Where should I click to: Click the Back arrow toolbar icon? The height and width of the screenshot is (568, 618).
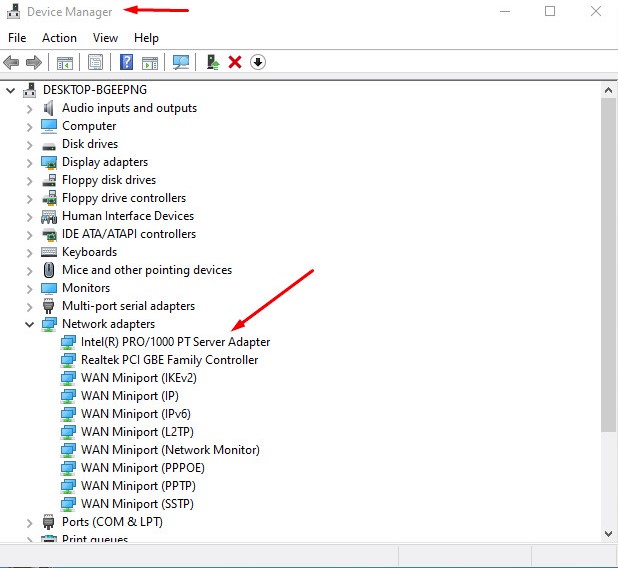click(x=11, y=62)
